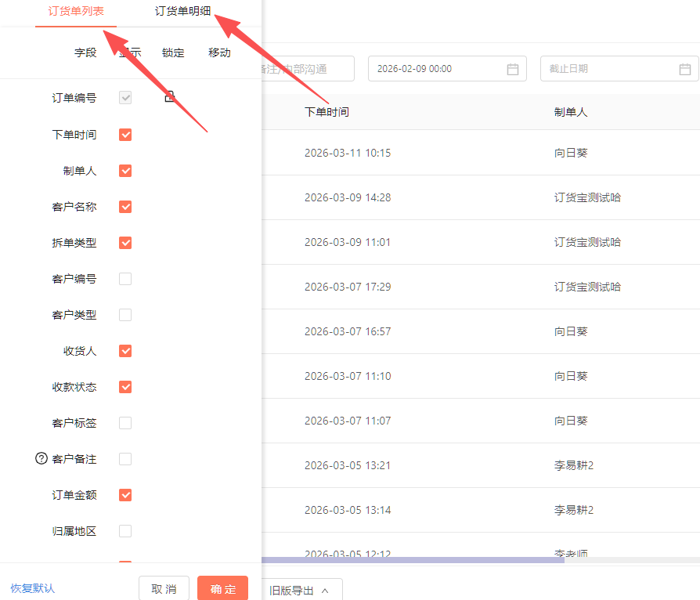Screen dimensions: 700x600
Task: Uncheck the 拆单类型 checkbox
Action: (125, 243)
